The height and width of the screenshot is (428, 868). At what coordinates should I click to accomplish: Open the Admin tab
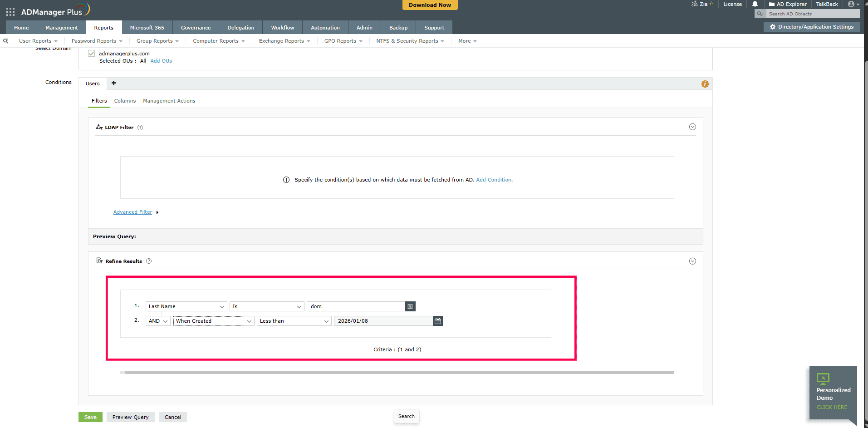pyautogui.click(x=364, y=28)
